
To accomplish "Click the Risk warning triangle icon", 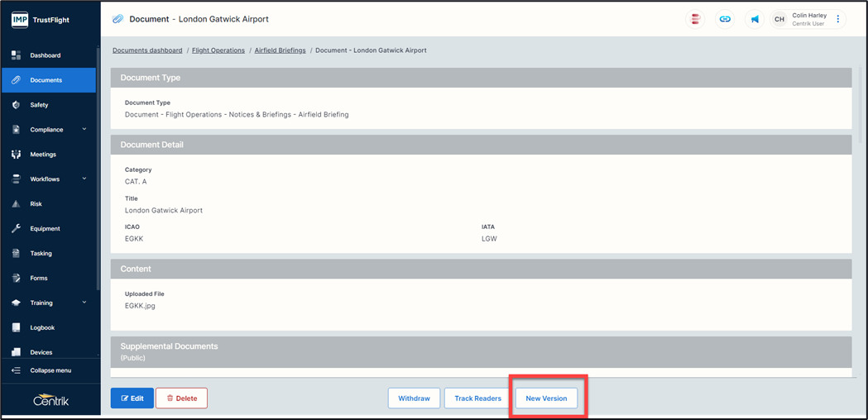I will pos(16,203).
